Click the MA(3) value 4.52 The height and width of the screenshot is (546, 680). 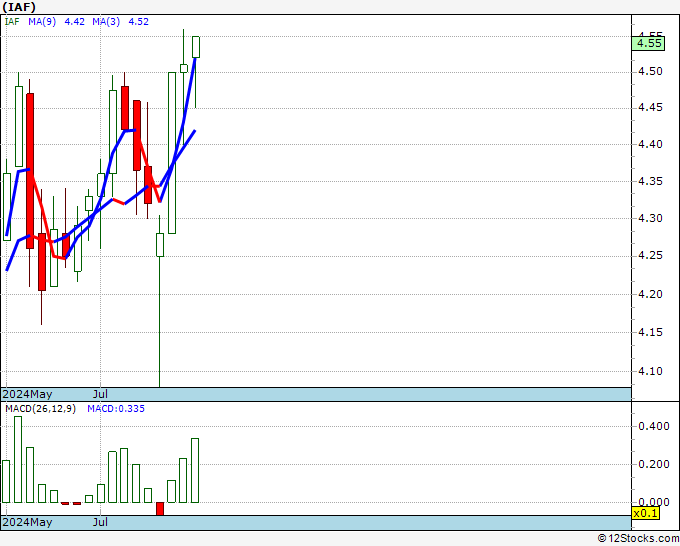pyautogui.click(x=139, y=22)
